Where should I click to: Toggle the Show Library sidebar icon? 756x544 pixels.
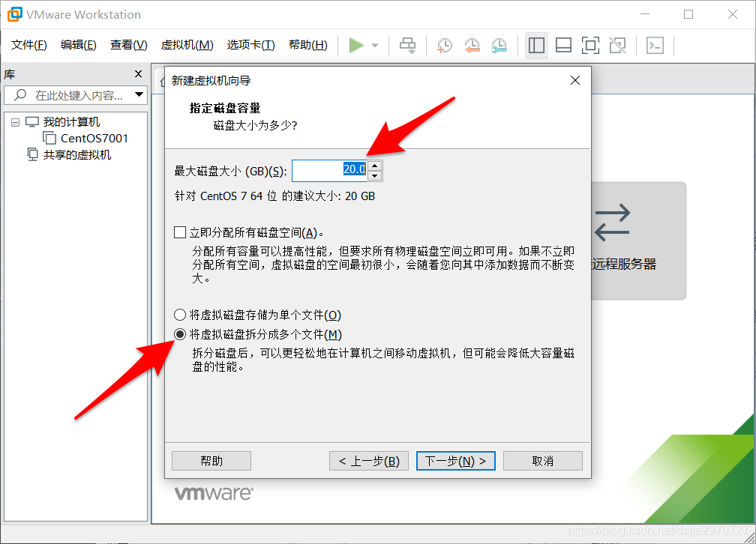(x=536, y=45)
